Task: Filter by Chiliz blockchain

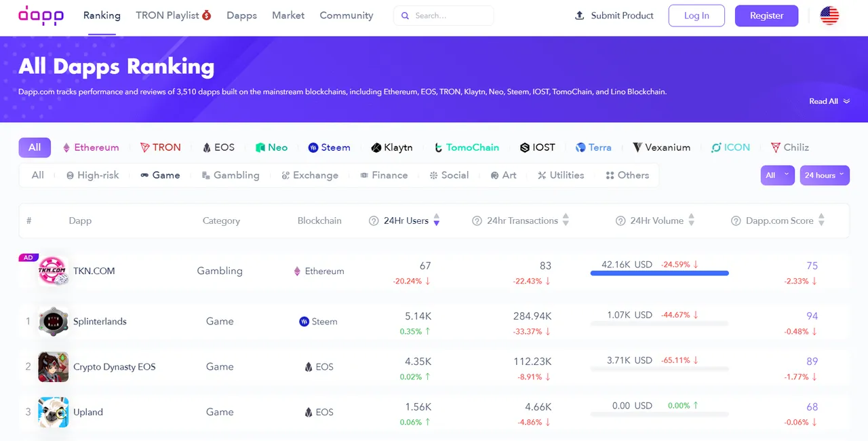Action: (790, 147)
